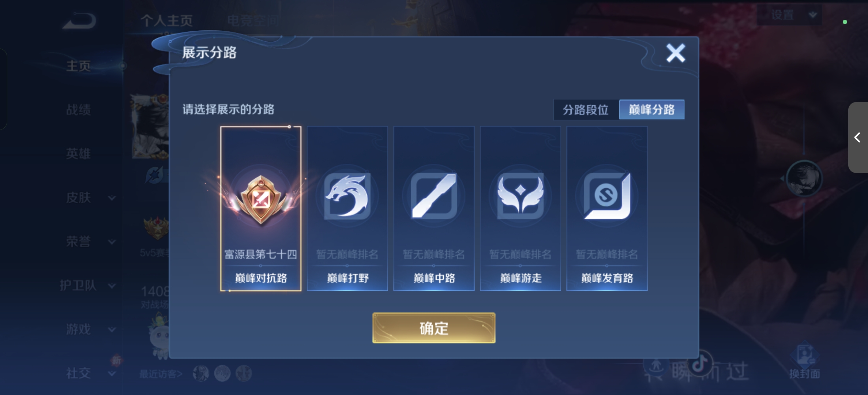868x395 pixels.
Task: Confirm selection with 确定 button
Action: [434, 328]
